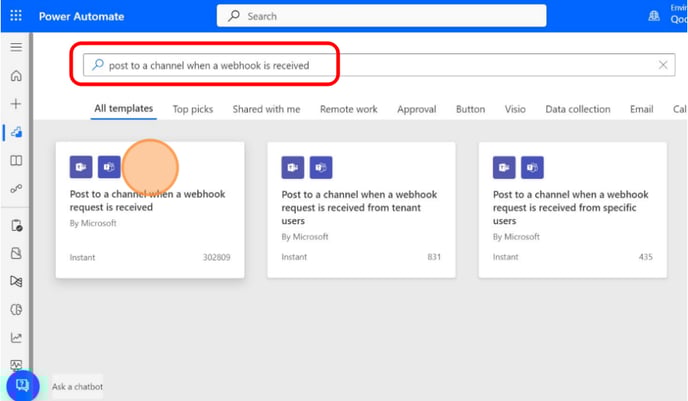
Task: Click the template search input field
Action: point(379,65)
